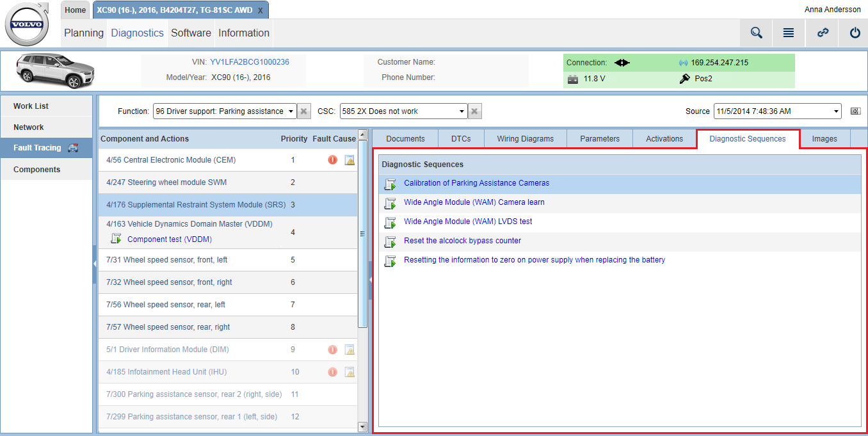This screenshot has width=868, height=436.
Task: Click run icon for WAM Camera learn
Action: [x=390, y=203]
